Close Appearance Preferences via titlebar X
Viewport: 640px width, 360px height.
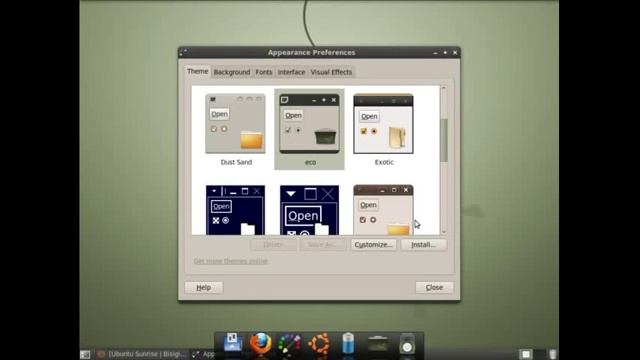pos(455,53)
